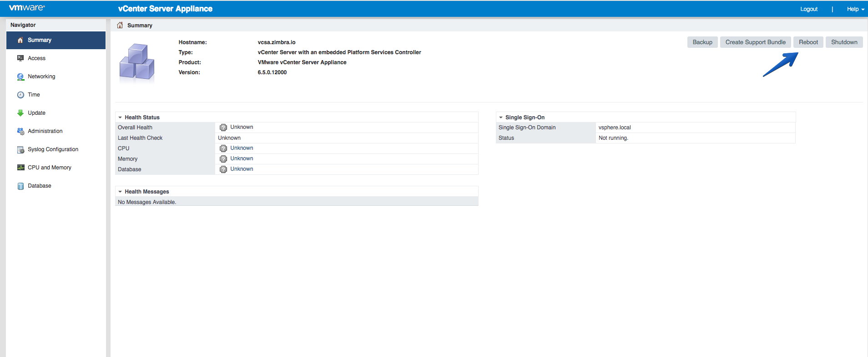Click the Administration users icon
868x357 pixels.
20,131
